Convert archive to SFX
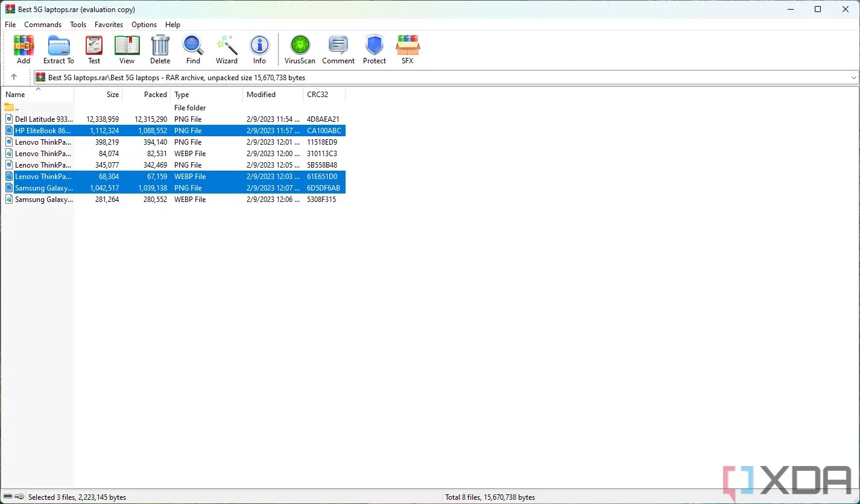The width and height of the screenshot is (860, 504). (408, 49)
